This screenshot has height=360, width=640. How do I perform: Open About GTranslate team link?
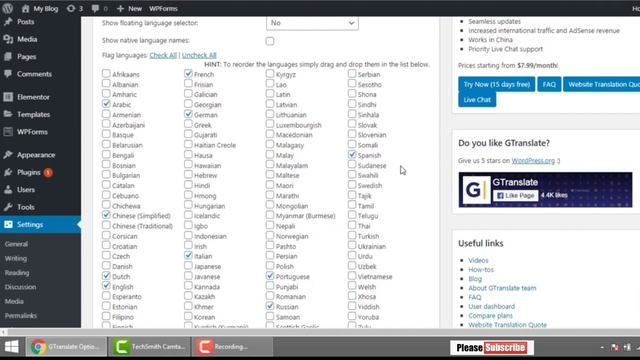(502, 288)
